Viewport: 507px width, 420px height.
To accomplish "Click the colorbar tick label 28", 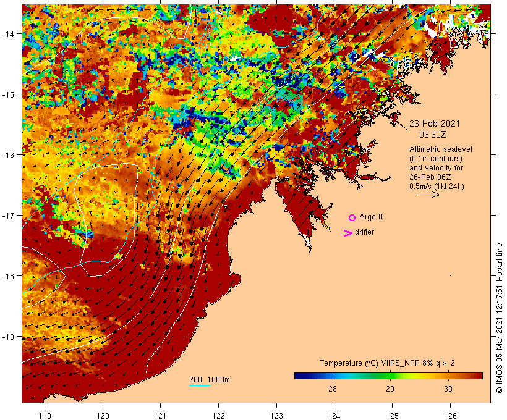I will [x=333, y=389].
